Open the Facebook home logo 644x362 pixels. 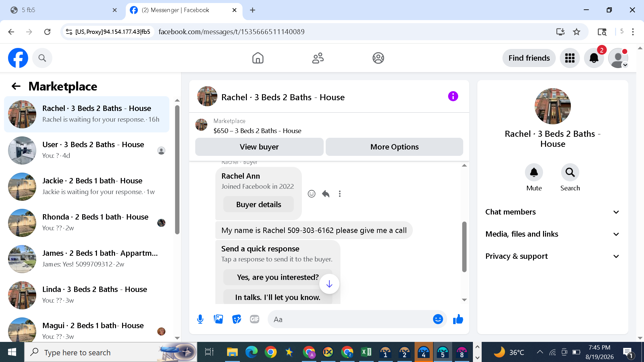[18, 58]
